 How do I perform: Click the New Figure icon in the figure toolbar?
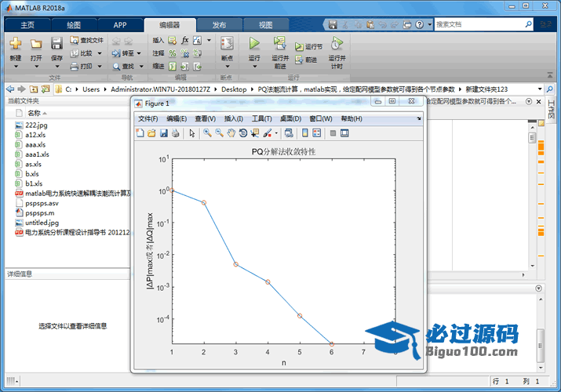[140, 133]
